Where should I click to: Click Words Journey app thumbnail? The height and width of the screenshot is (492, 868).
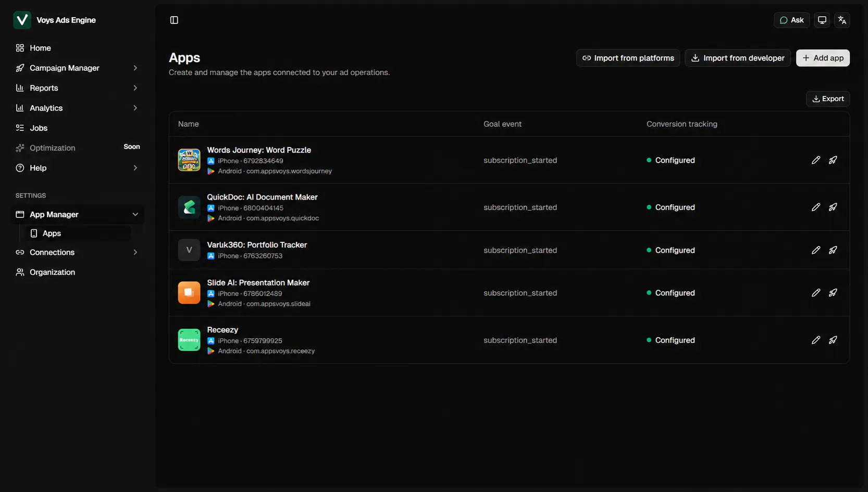point(189,160)
